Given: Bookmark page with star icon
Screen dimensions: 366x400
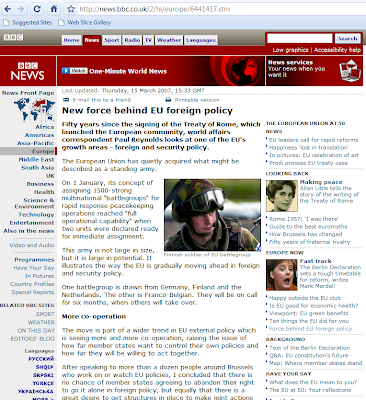Looking at the screenshot, I should click(x=71, y=9).
